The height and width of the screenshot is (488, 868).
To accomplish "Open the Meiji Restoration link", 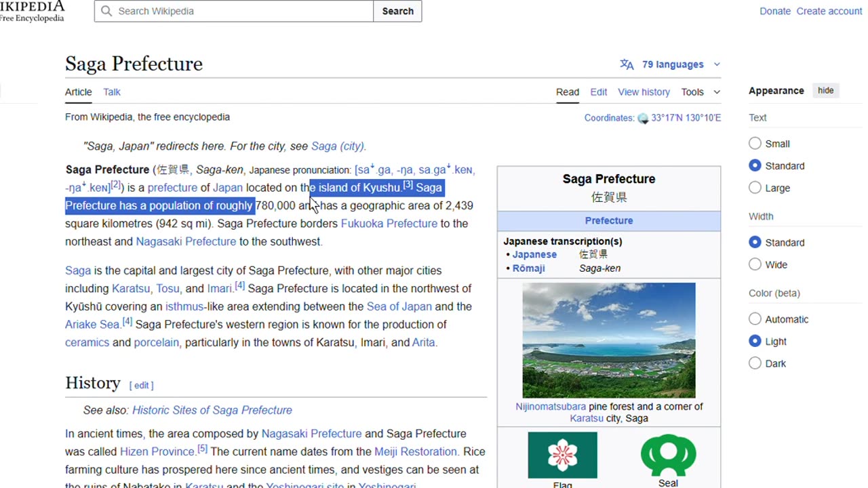I will (x=416, y=451).
